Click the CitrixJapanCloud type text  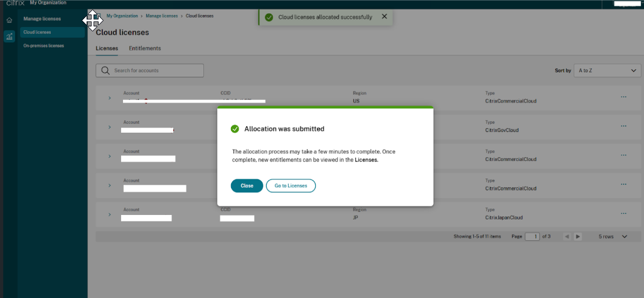[504, 218]
